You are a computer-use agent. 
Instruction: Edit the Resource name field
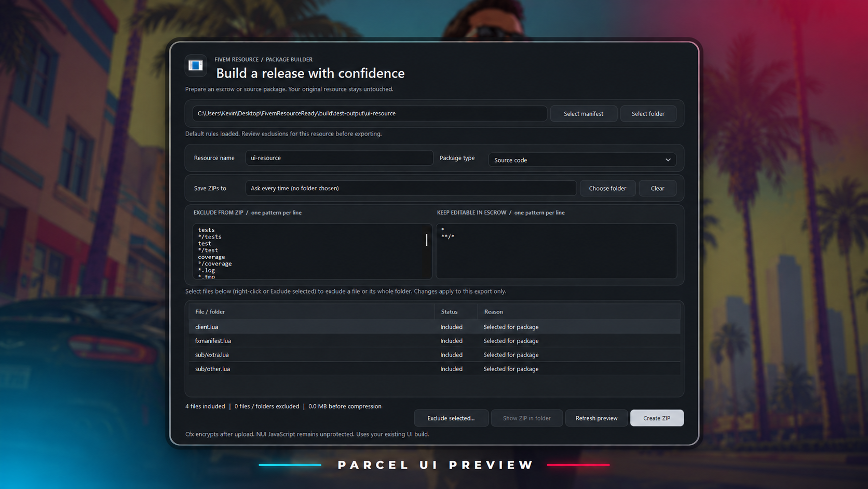339,158
